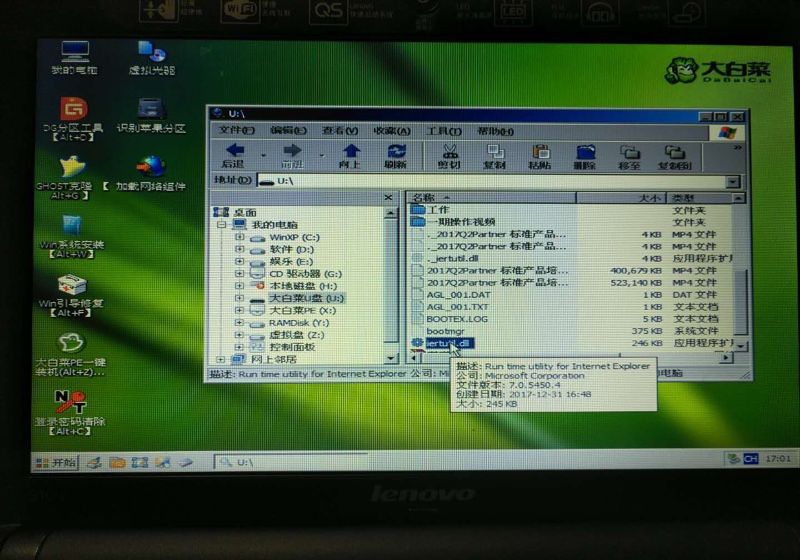800x560 pixels.
Task: Open the 编辑(E) menu
Action: click(288, 131)
